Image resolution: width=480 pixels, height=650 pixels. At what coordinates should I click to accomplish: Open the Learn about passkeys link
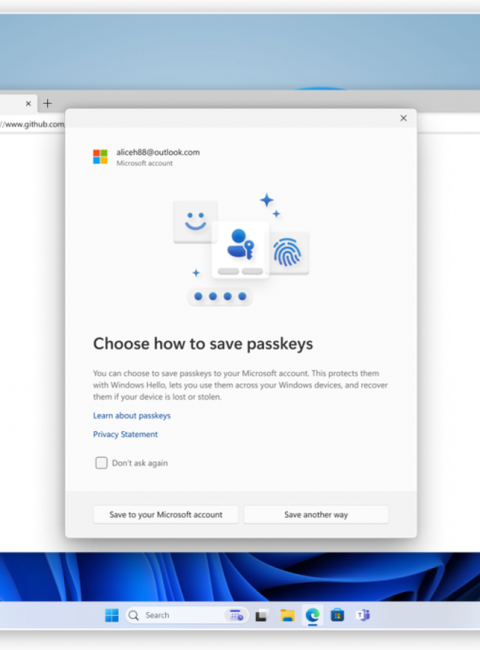pos(131,415)
